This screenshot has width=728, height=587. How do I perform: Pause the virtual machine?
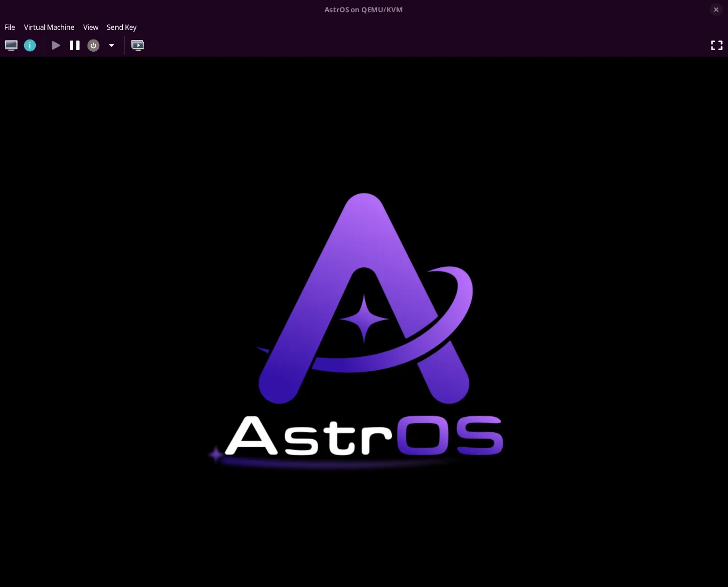pyautogui.click(x=75, y=45)
